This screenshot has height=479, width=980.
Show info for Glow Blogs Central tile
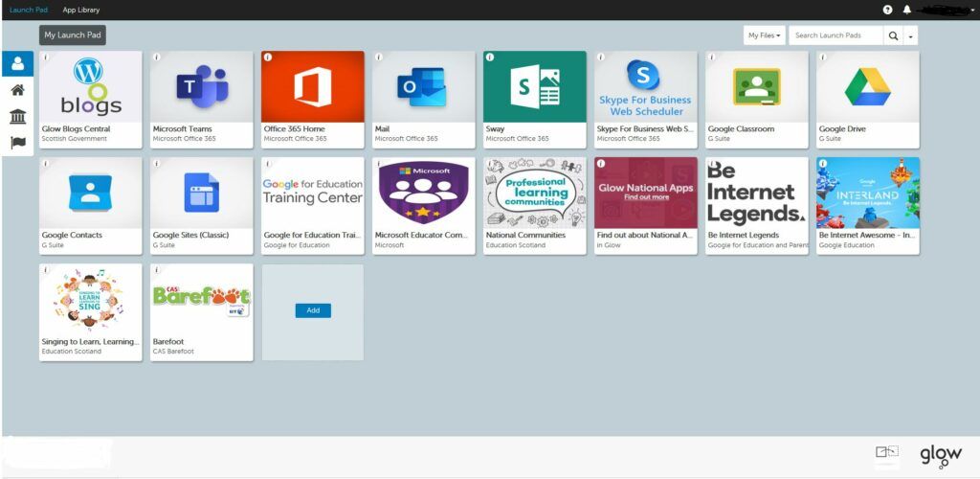click(45, 57)
